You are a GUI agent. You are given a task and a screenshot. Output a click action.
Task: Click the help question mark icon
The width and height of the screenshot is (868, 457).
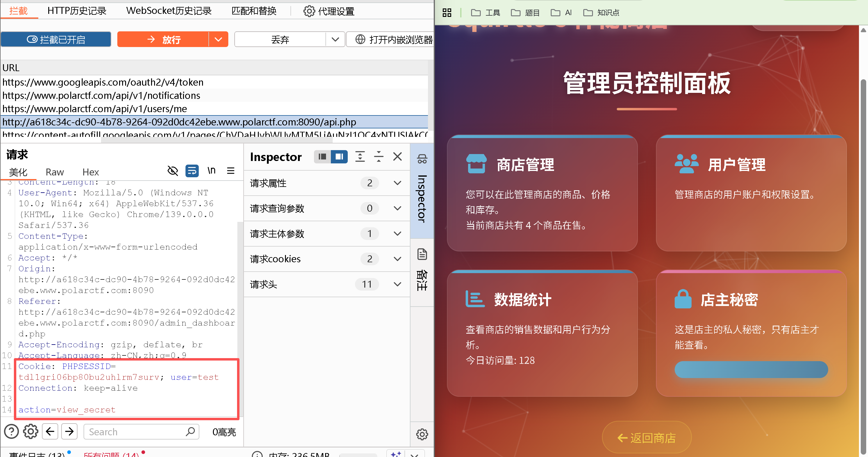[11, 431]
